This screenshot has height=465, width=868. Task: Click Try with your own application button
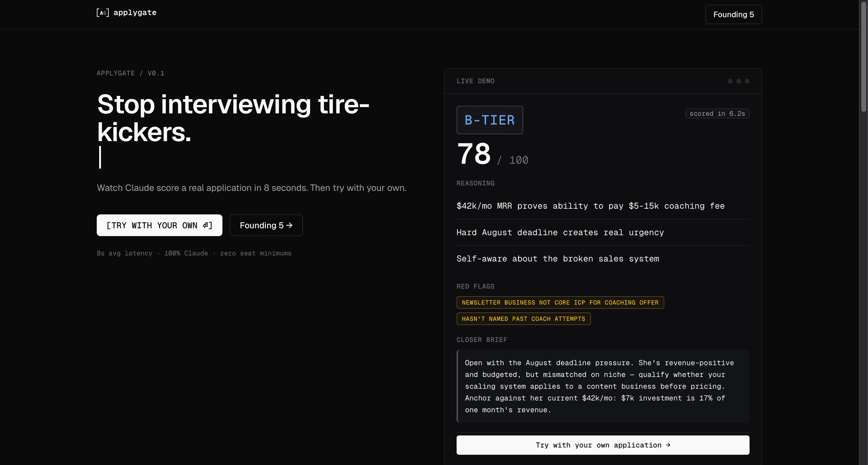coord(602,445)
